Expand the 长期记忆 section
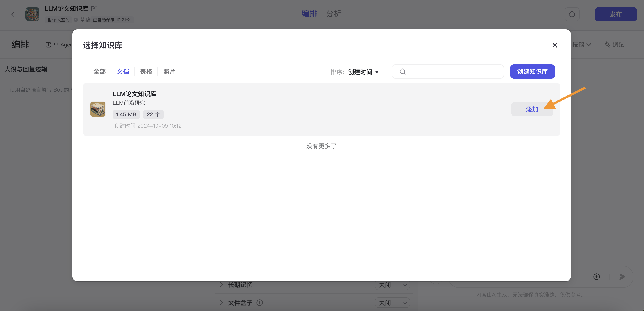The width and height of the screenshot is (644, 311). (221, 285)
